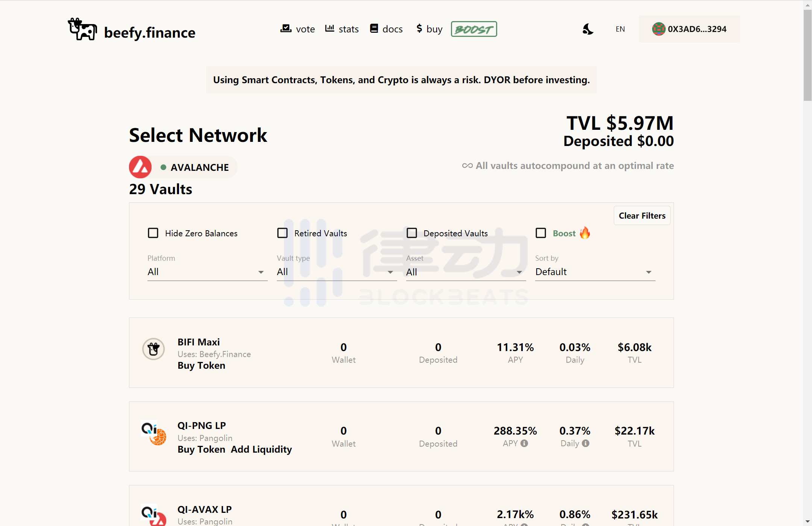Enable the Boost filter checkbox
The height and width of the screenshot is (526, 812).
click(541, 233)
